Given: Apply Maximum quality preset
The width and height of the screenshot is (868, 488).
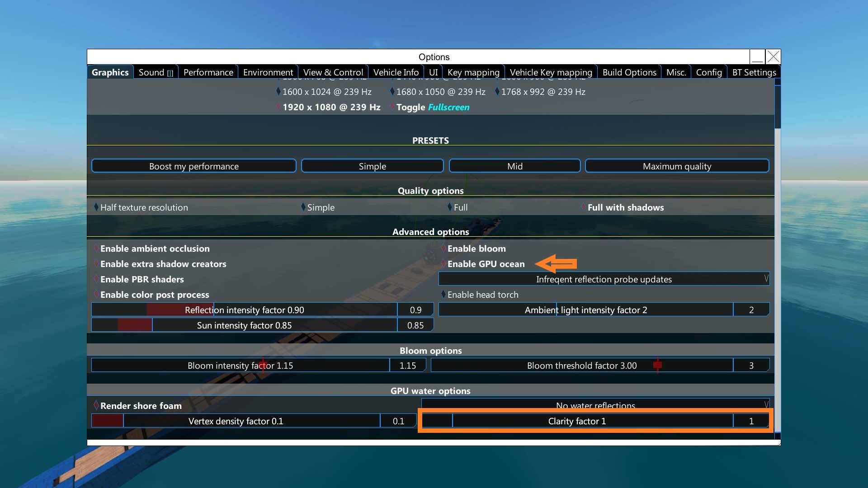Looking at the screenshot, I should tap(676, 166).
